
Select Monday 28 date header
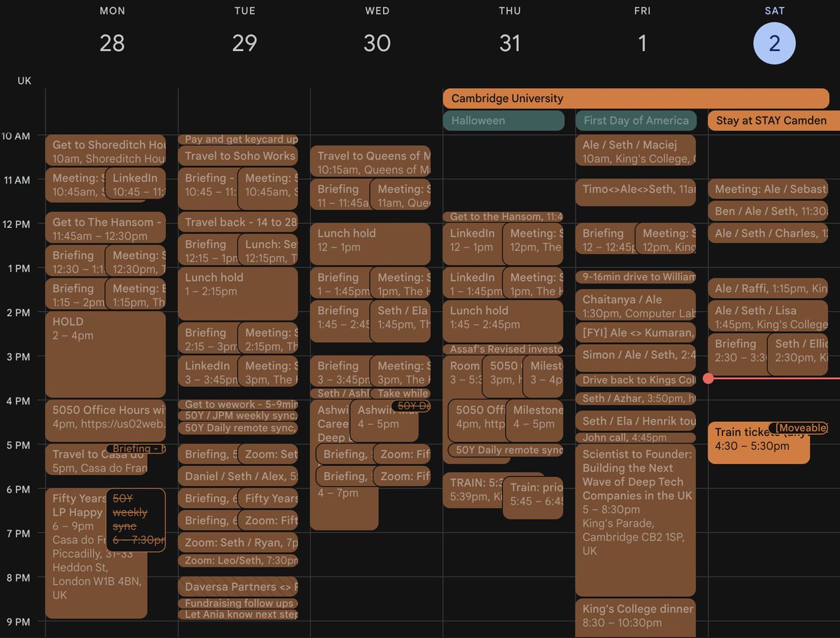point(112,43)
